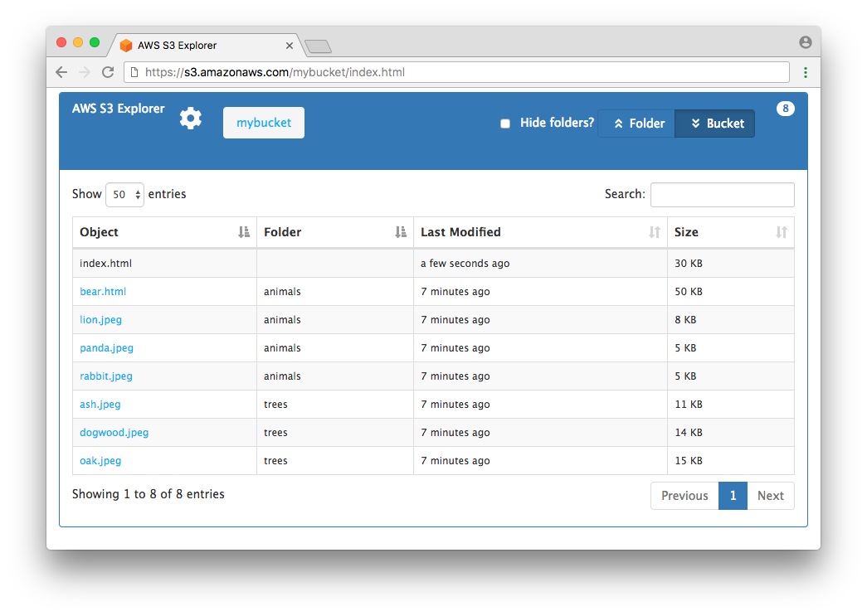
Task: Open panda.jpeg link
Action: click(107, 348)
